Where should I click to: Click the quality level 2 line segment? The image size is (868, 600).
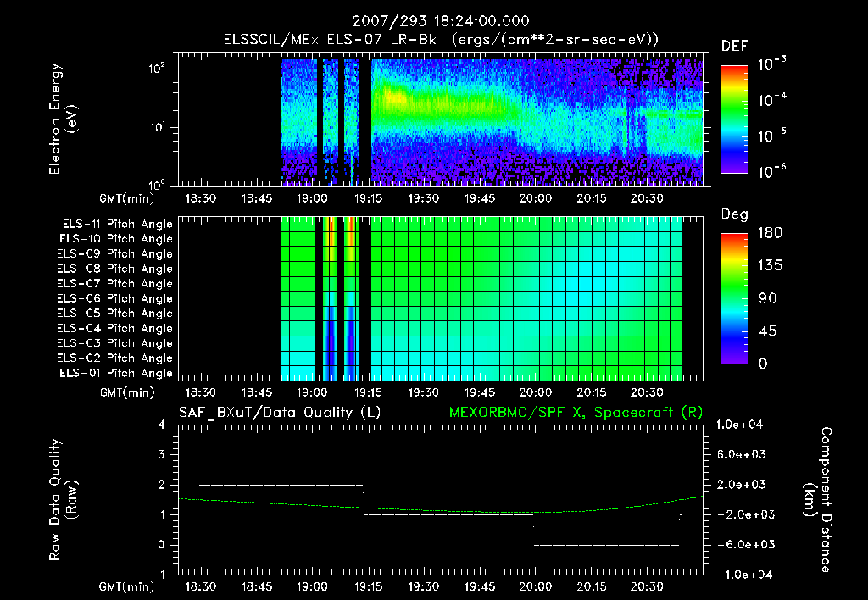click(x=281, y=485)
